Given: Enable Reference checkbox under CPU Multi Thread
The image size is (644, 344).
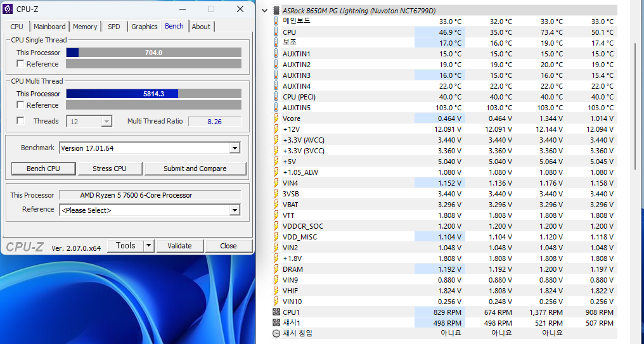Looking at the screenshot, I should pyautogui.click(x=20, y=105).
